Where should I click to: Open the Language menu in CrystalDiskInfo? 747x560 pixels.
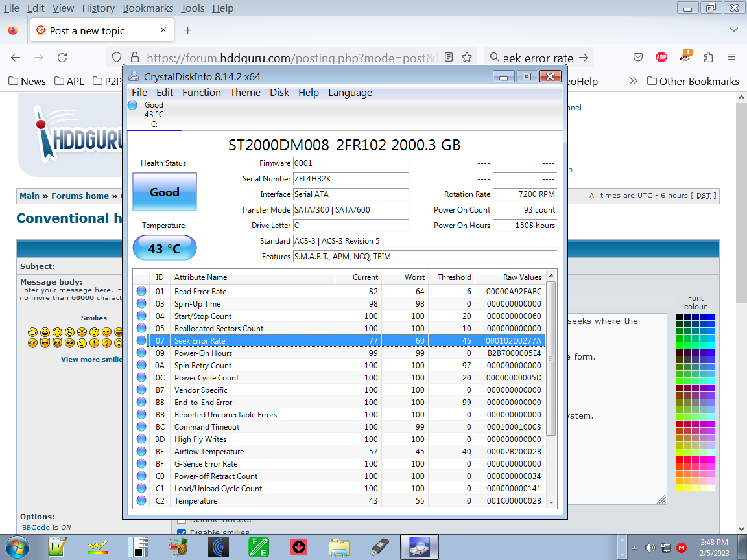(x=350, y=93)
